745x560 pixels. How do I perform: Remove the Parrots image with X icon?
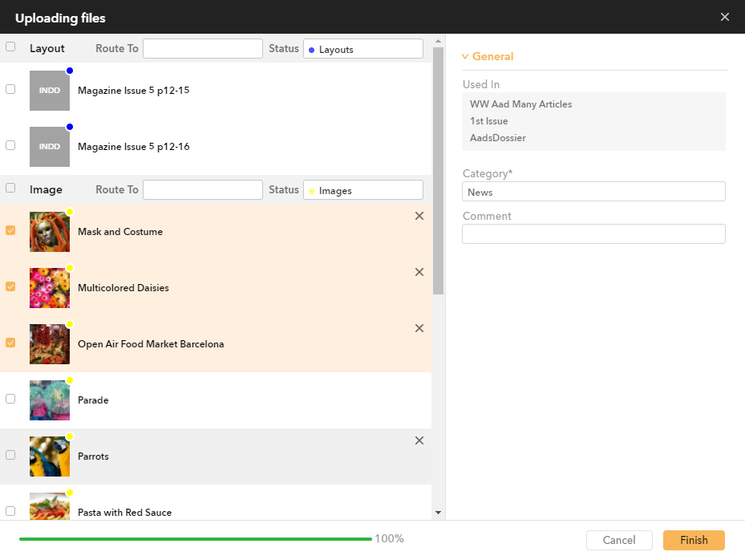point(419,440)
